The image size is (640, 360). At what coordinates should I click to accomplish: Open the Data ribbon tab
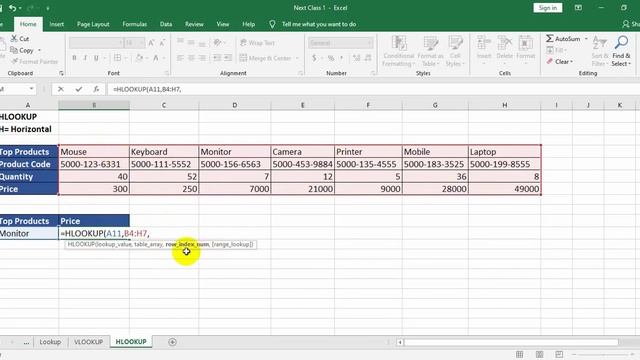point(166,24)
